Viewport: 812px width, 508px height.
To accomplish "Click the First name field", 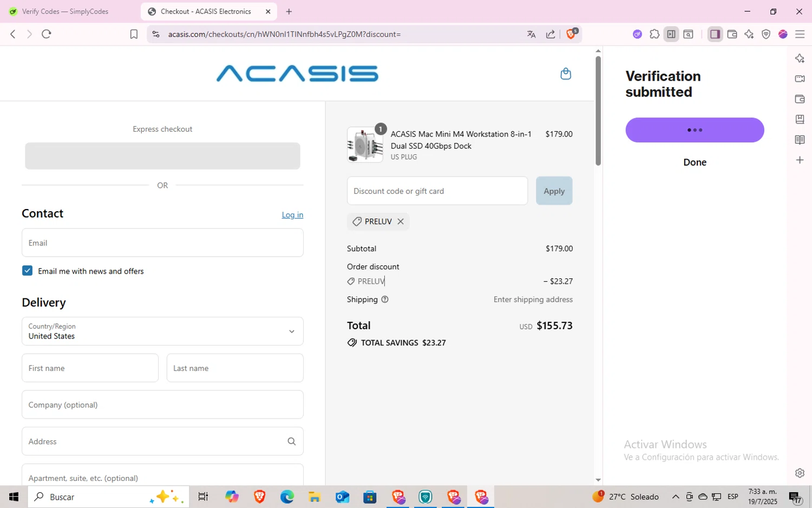I will pos(90,368).
